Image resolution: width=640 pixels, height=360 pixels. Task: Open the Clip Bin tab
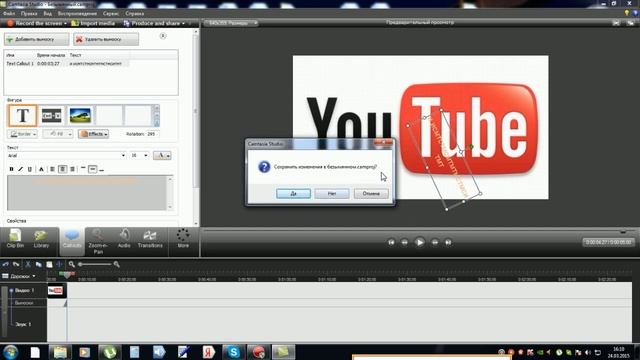click(x=15, y=239)
